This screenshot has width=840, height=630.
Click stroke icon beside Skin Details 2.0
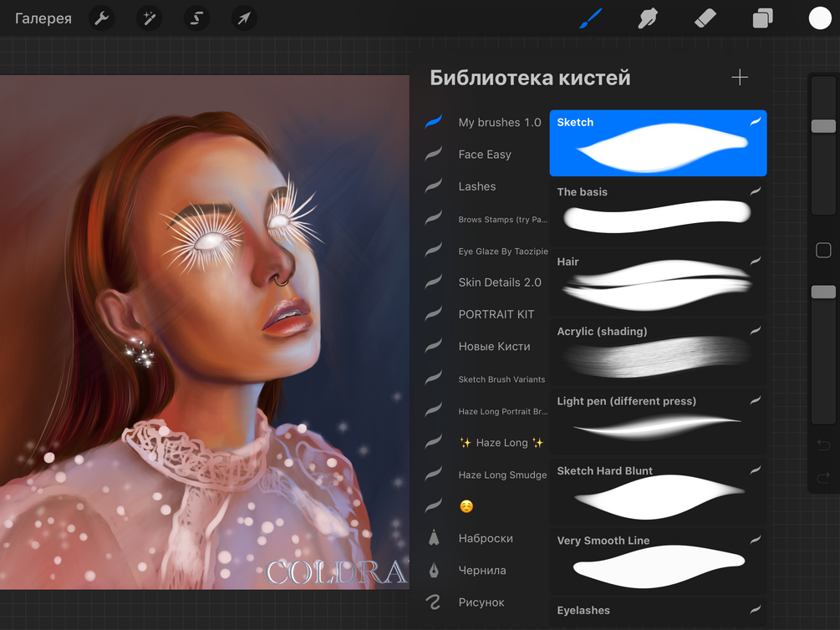pyautogui.click(x=434, y=282)
